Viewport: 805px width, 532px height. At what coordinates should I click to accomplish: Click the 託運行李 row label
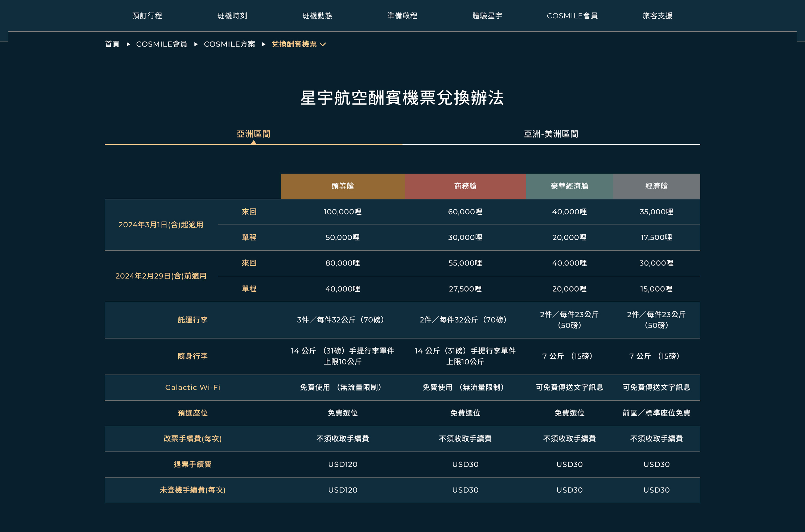point(192,320)
